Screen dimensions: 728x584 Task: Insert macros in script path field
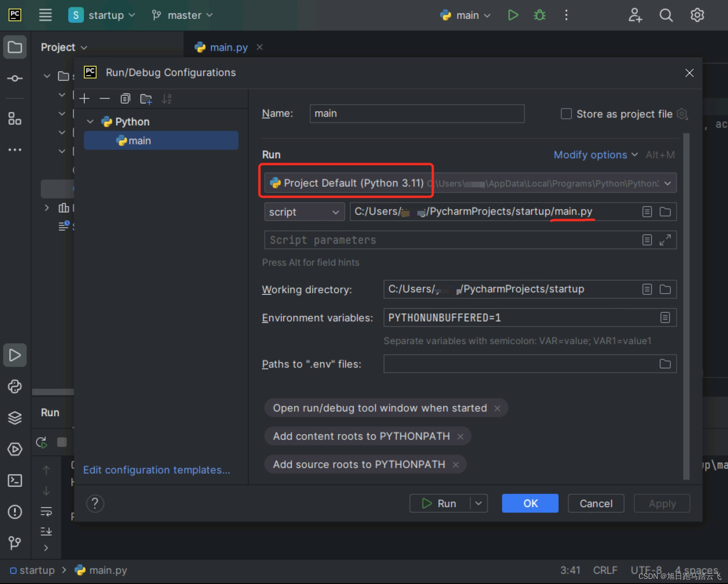[647, 212]
